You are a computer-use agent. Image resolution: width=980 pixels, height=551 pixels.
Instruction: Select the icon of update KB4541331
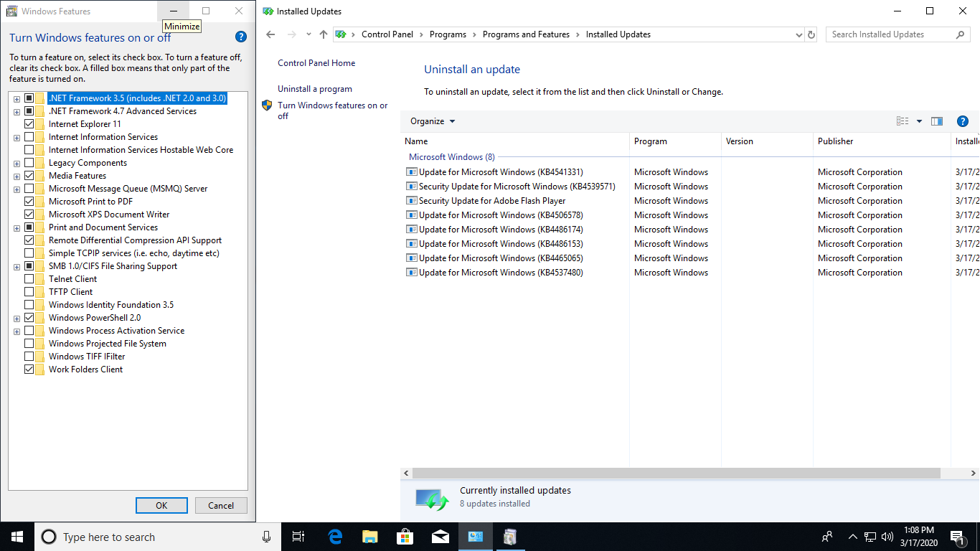coord(411,172)
